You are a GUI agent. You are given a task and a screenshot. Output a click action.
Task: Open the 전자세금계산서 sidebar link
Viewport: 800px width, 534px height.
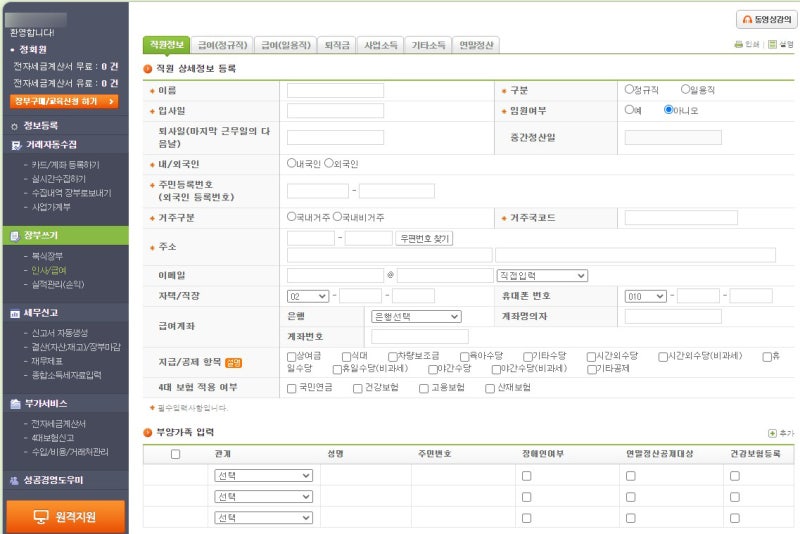pos(58,424)
